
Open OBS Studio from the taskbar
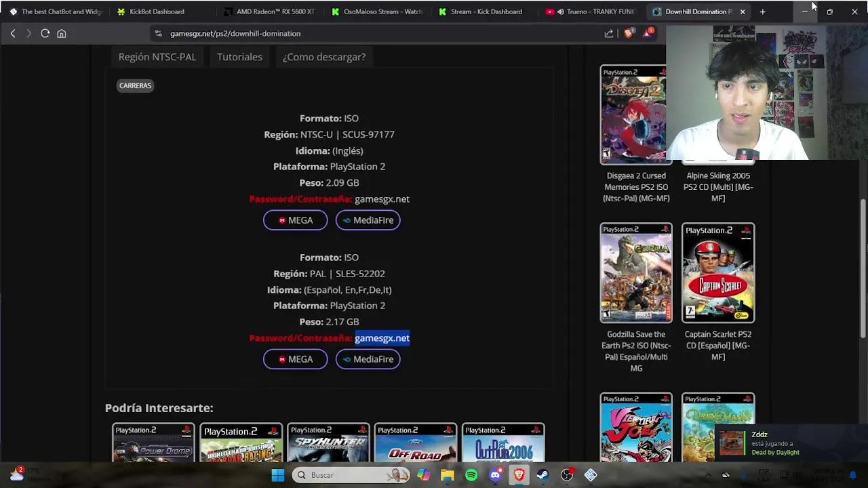(567, 475)
